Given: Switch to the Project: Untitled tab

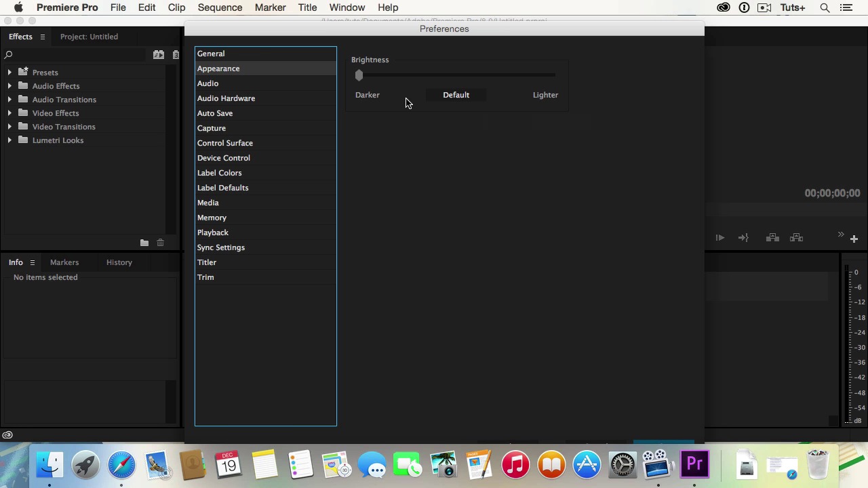Looking at the screenshot, I should pyautogui.click(x=89, y=37).
